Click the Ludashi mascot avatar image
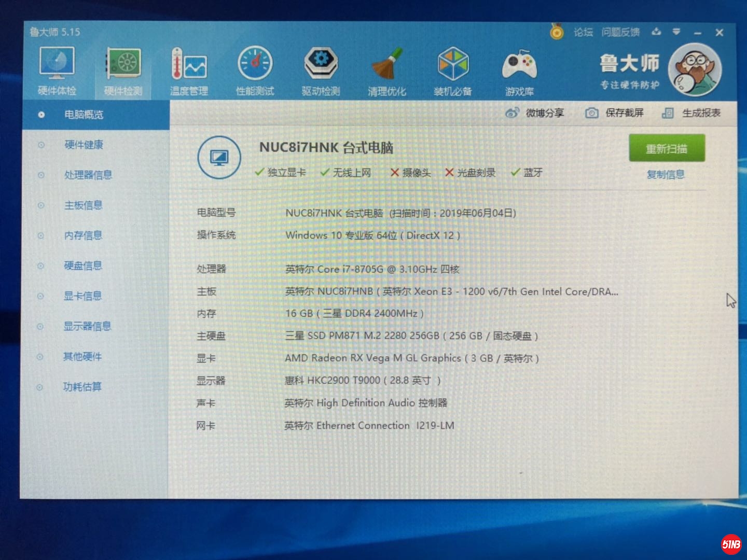The image size is (747, 560). pyautogui.click(x=694, y=69)
